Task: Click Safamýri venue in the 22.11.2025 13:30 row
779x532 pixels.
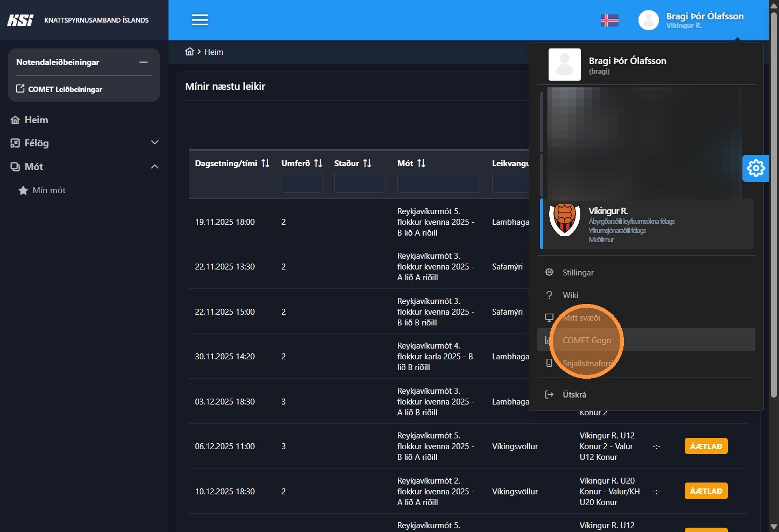Action: pyautogui.click(x=507, y=266)
